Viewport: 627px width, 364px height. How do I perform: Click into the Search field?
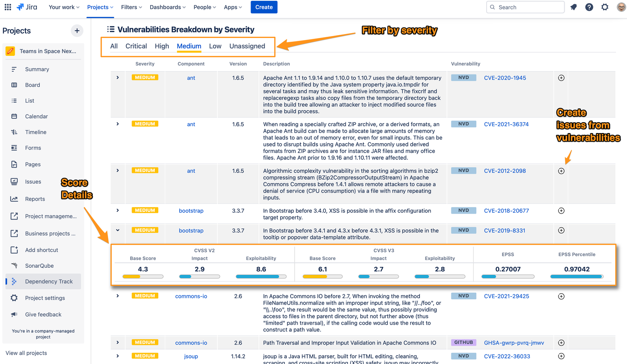[x=525, y=7]
